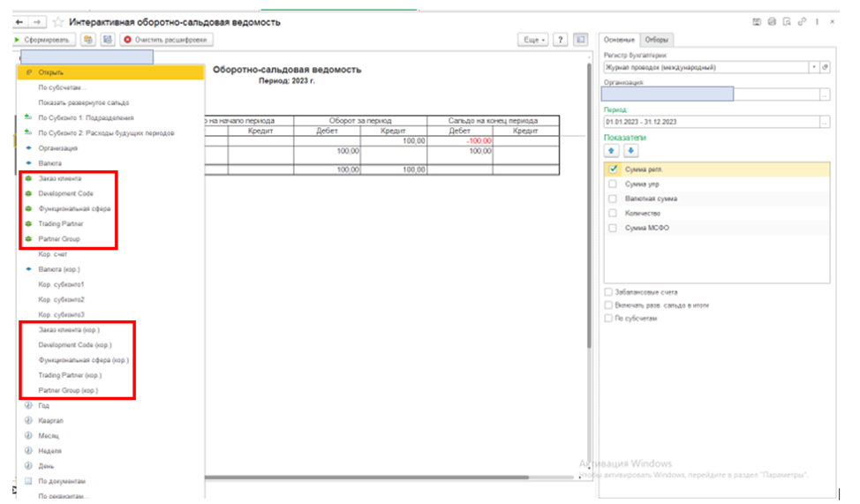860x504 pixels.
Task: Add the report to favorites with the star
Action: coord(58,21)
